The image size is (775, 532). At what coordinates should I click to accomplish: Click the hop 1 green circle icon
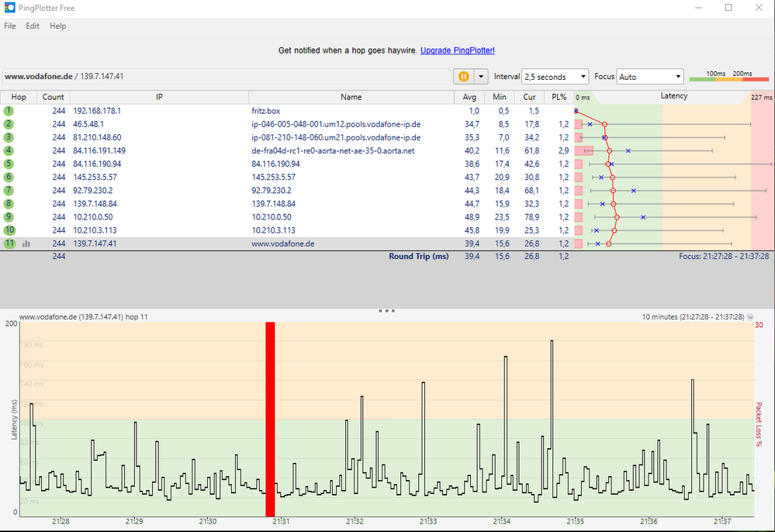[9, 111]
